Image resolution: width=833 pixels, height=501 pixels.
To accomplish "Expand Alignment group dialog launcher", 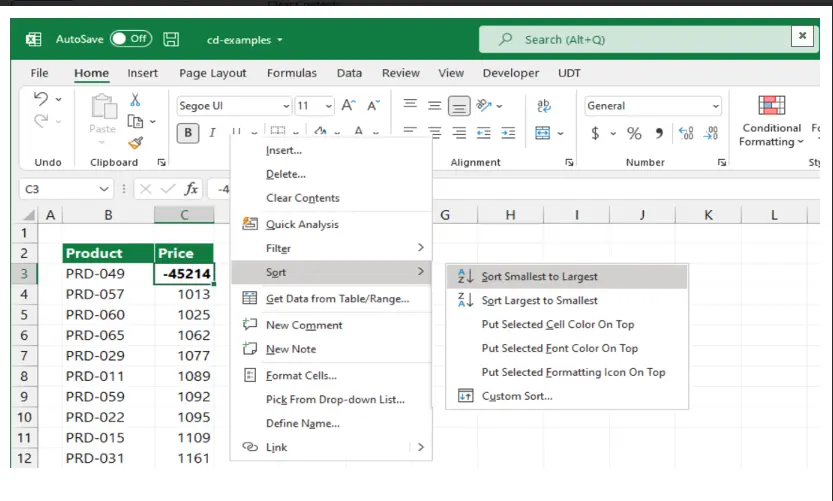I will pyautogui.click(x=569, y=163).
